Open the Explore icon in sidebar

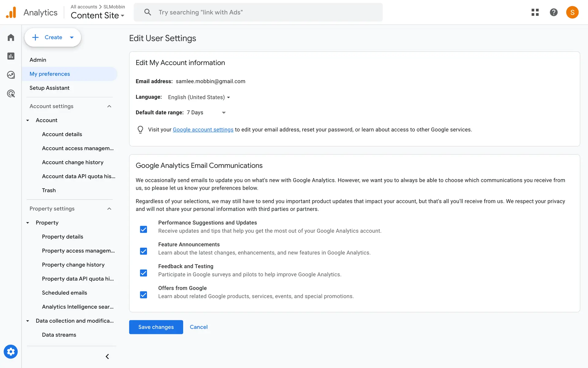click(11, 75)
